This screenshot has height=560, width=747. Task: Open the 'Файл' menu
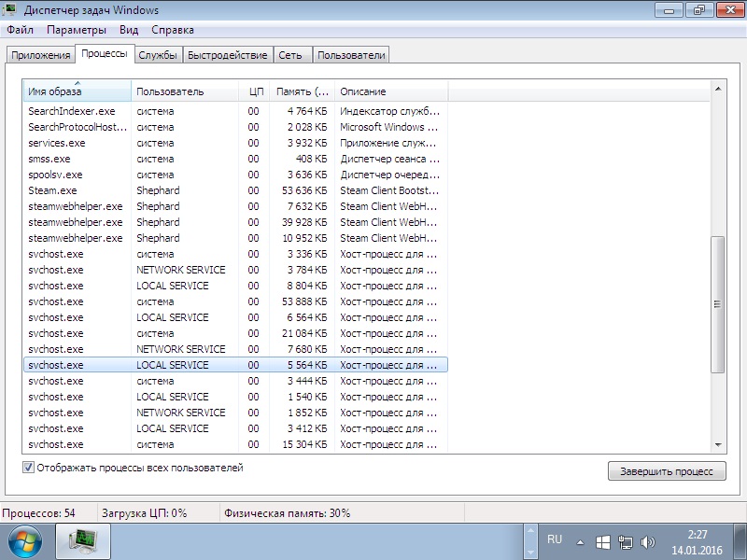[x=20, y=30]
